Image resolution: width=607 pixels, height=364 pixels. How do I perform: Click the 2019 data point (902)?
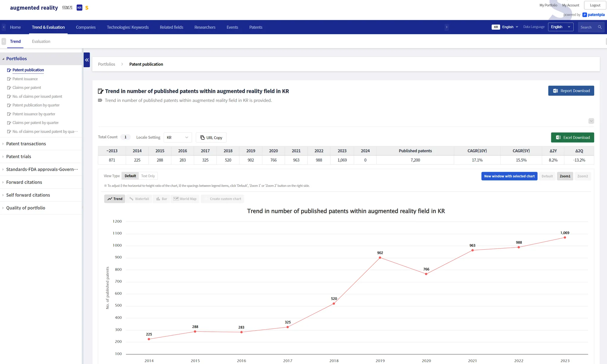380,258
